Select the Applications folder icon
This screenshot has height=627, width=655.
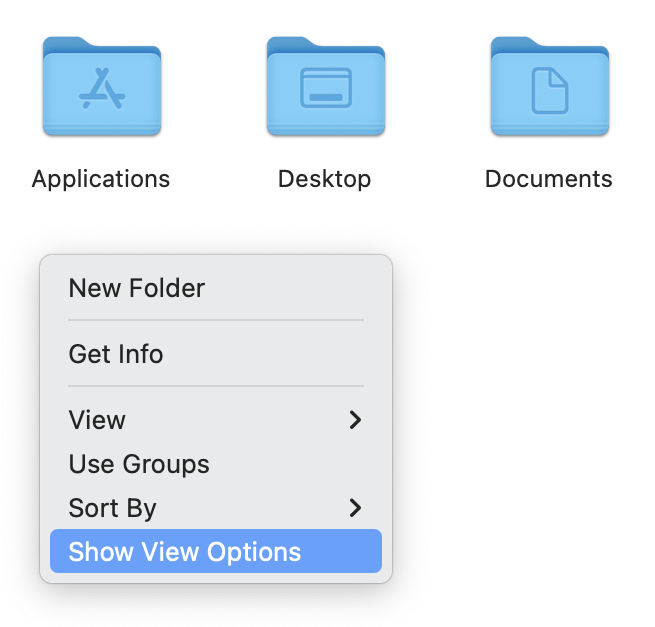pos(102,86)
